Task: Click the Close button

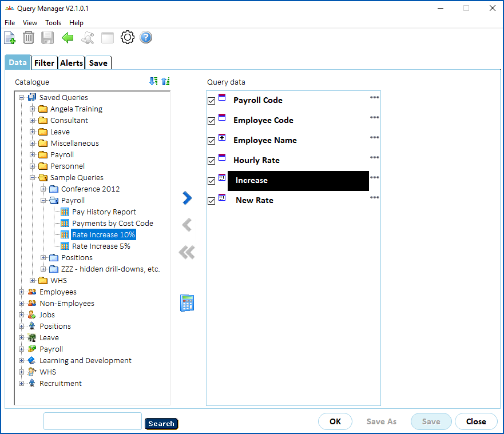Action: point(476,421)
